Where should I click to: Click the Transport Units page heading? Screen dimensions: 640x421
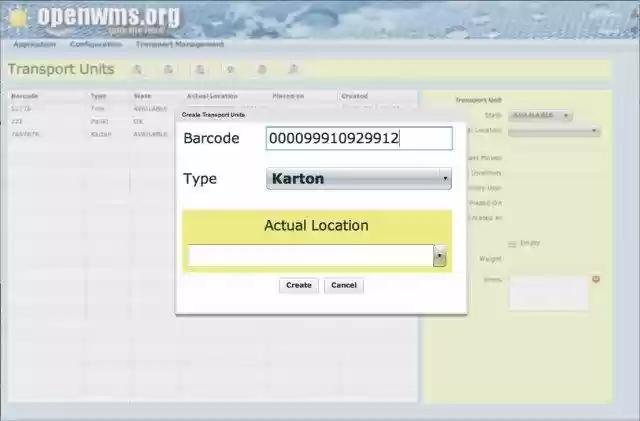[x=61, y=69]
